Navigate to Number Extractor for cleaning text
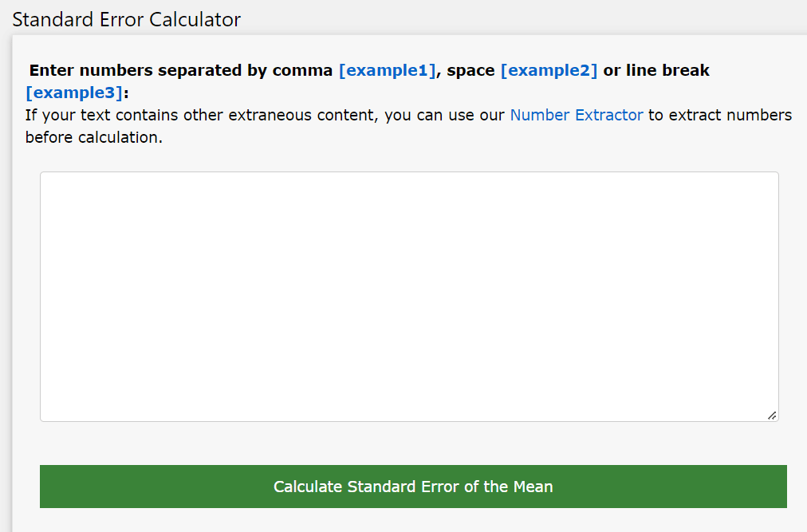This screenshot has height=532, width=807. 576,115
